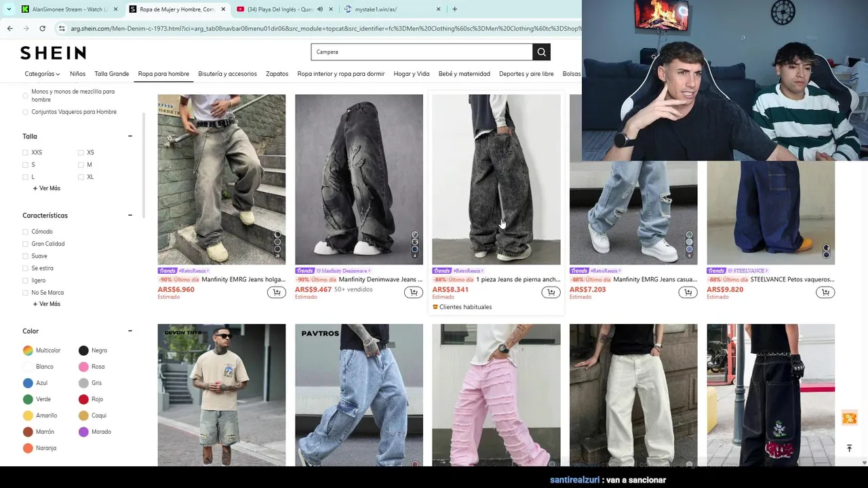868x488 pixels.
Task: Add ARS$7.203 Manfinity jeans to cart
Action: pos(688,292)
